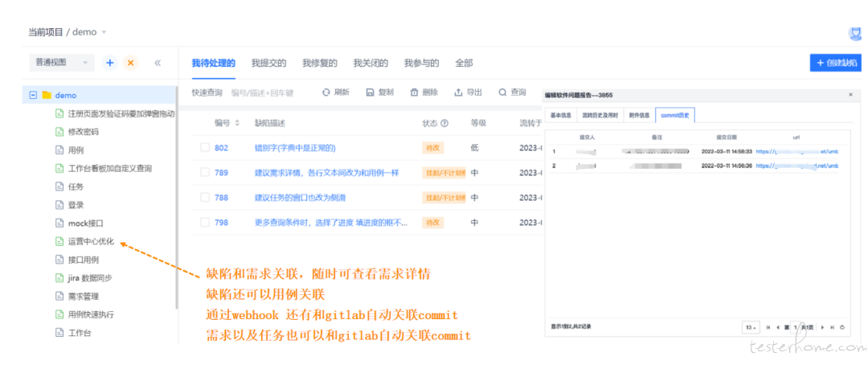Select the checkbox for defect 798
Screen dimensions: 868x365
[205, 222]
